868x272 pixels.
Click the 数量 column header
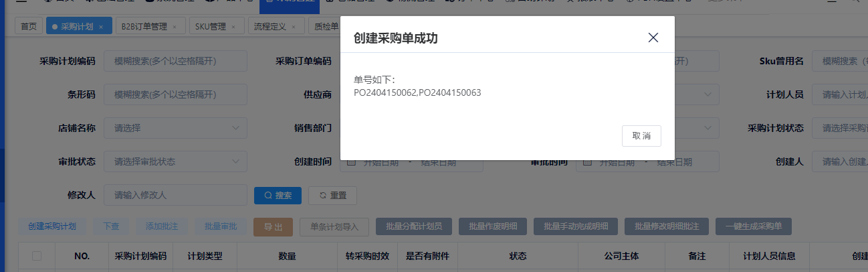(x=287, y=257)
